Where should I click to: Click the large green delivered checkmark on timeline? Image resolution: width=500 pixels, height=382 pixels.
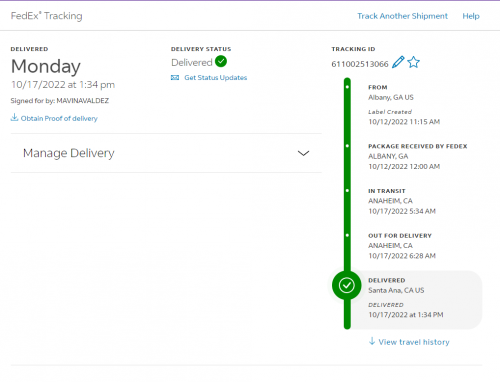pos(347,285)
